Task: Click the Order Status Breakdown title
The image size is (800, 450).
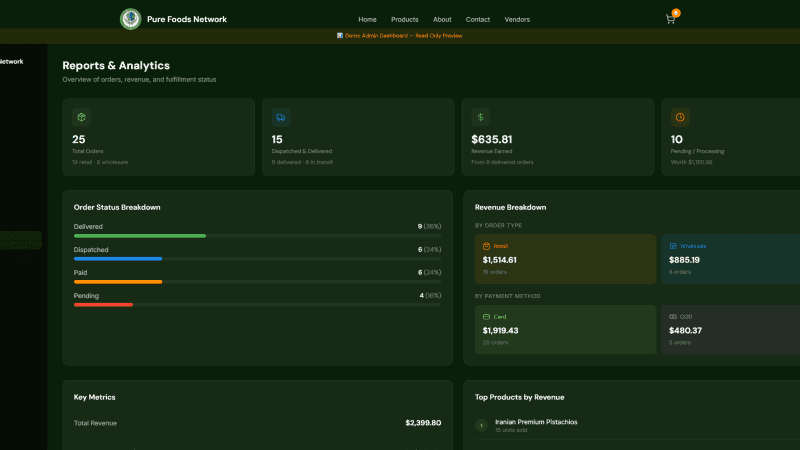Action: (x=117, y=207)
